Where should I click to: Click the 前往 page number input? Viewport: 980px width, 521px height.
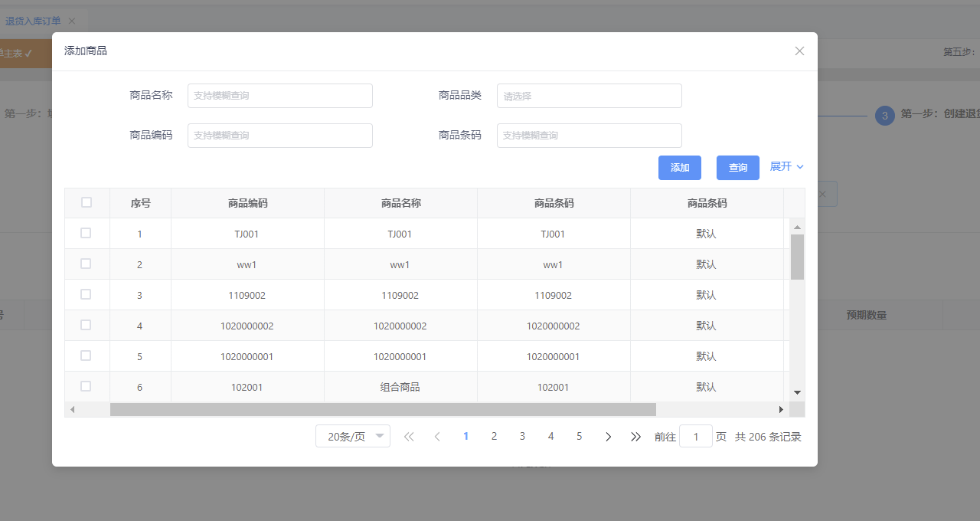696,436
